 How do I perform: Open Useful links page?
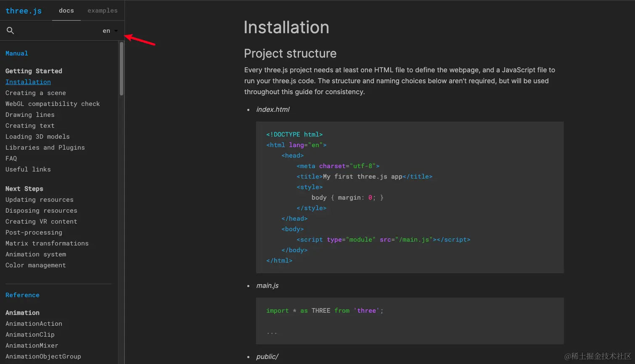pos(28,169)
